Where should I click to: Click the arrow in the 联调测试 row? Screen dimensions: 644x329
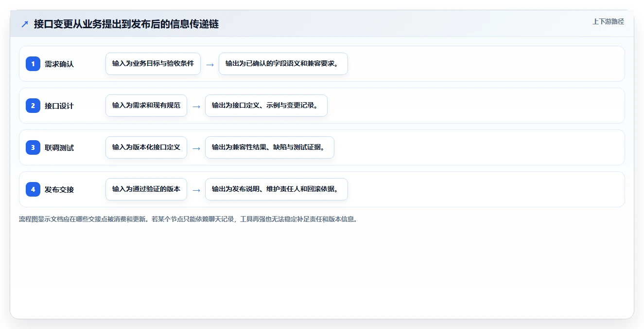[x=196, y=148]
